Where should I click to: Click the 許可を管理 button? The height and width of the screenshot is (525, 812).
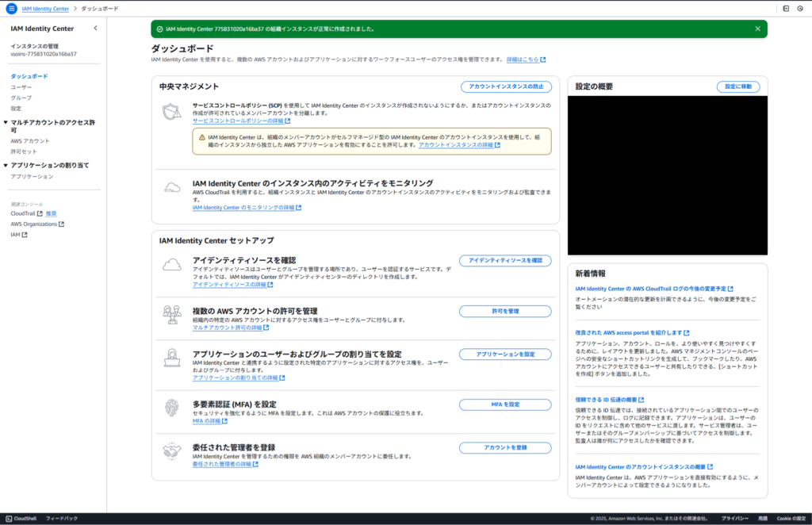[x=505, y=311]
